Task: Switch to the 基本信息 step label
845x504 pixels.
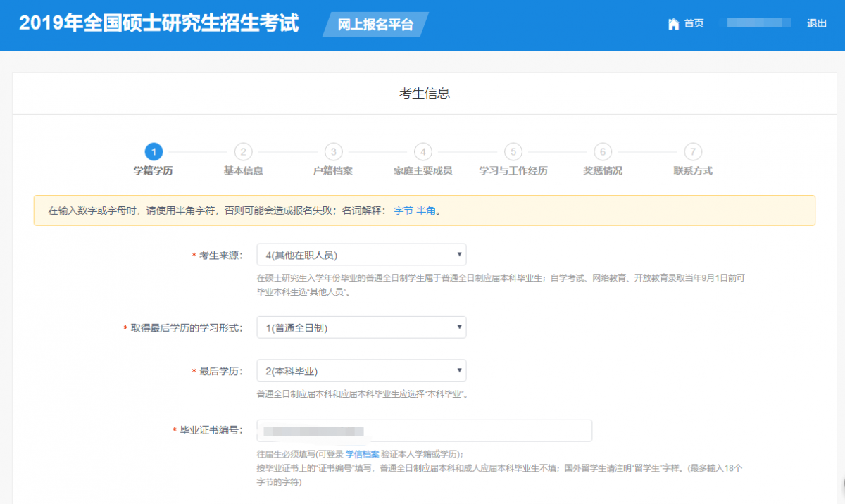Action: (x=243, y=169)
